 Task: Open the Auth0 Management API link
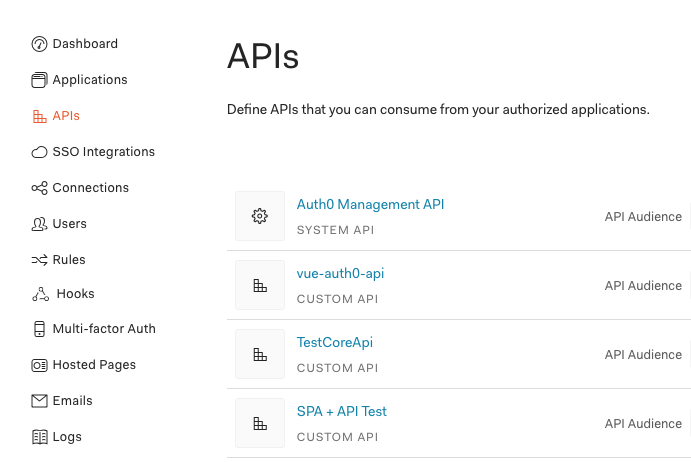370,205
